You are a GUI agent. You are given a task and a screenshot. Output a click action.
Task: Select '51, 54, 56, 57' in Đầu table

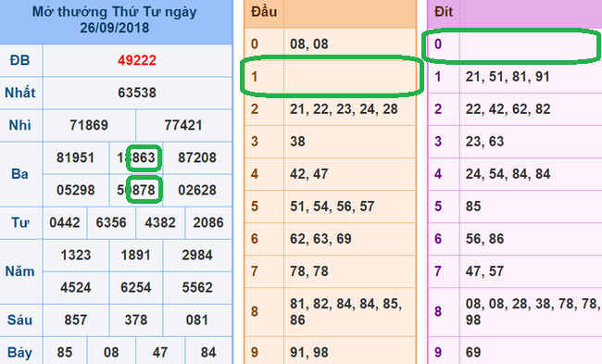point(332,207)
